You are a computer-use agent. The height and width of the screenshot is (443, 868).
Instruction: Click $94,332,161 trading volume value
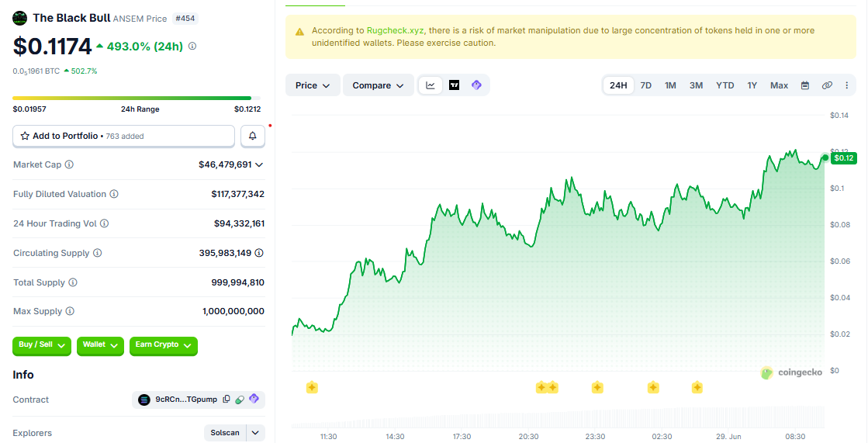239,223
